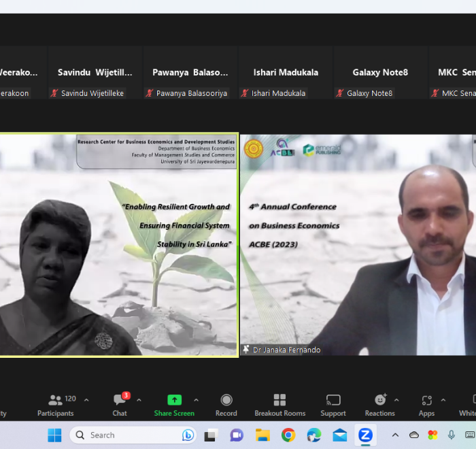Expand the Participants options arrow
The image size is (476, 449).
(x=86, y=400)
